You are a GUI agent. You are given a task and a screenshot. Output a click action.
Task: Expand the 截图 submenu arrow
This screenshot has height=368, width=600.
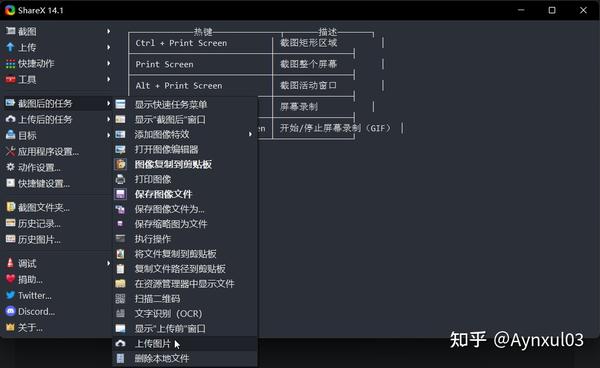coord(108,31)
